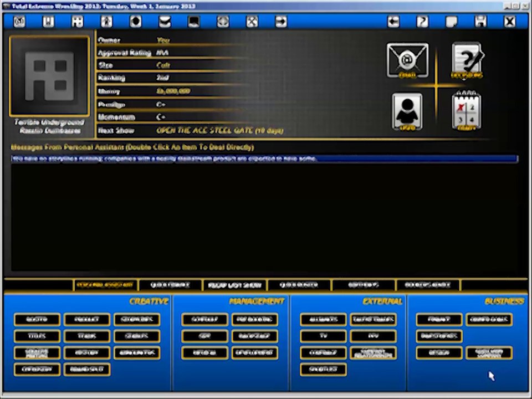Open the Storylines button in Creative
This screenshot has height=399, width=532.
click(137, 319)
